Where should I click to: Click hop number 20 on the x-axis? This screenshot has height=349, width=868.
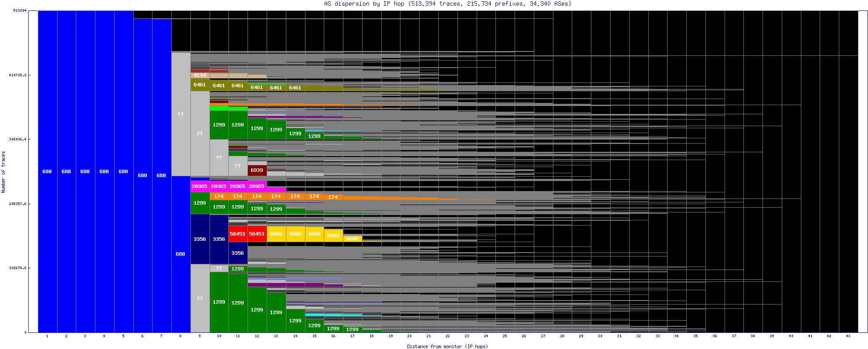[x=410, y=336]
